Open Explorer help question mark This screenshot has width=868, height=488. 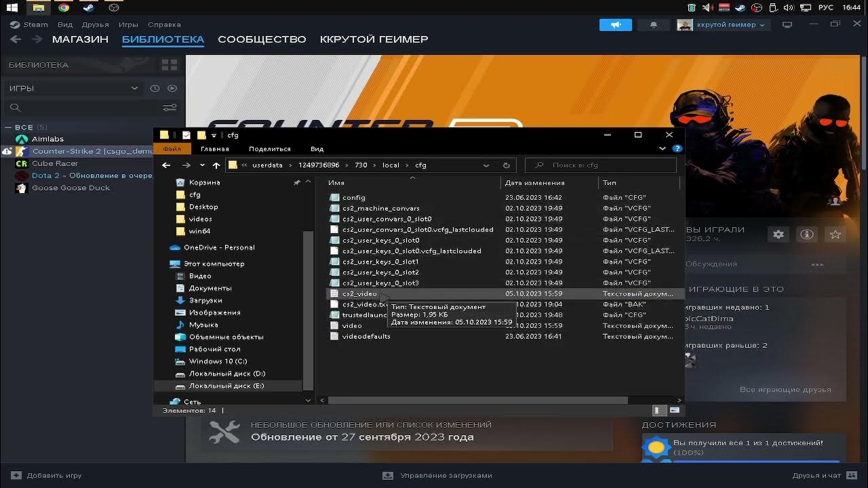click(x=677, y=148)
